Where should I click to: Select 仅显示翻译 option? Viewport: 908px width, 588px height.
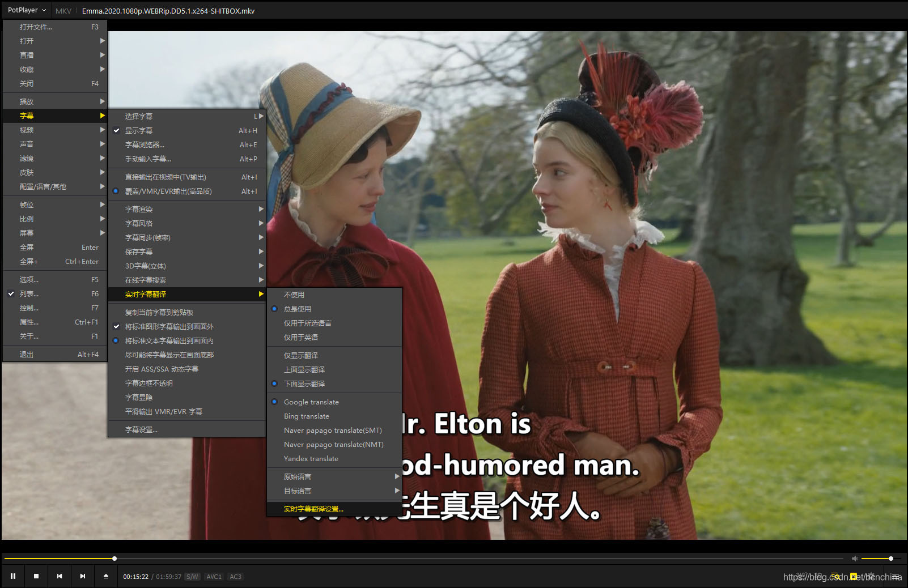point(334,355)
